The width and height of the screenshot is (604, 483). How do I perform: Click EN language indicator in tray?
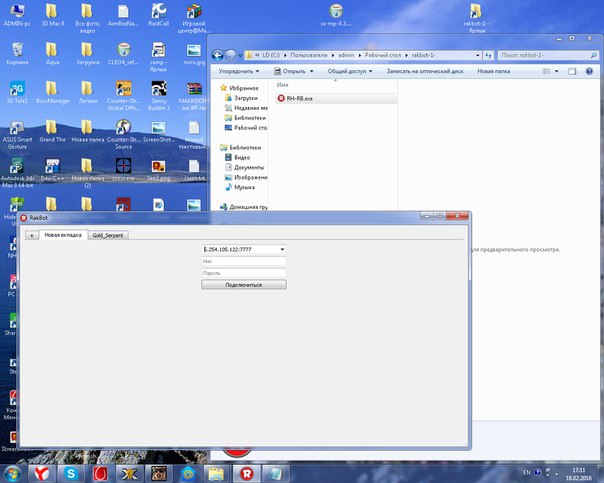(527, 473)
